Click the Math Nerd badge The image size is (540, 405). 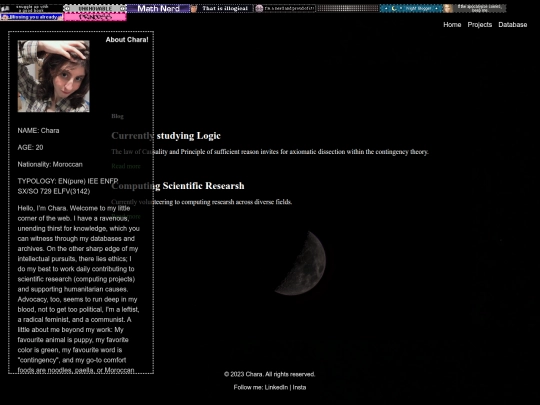158,8
